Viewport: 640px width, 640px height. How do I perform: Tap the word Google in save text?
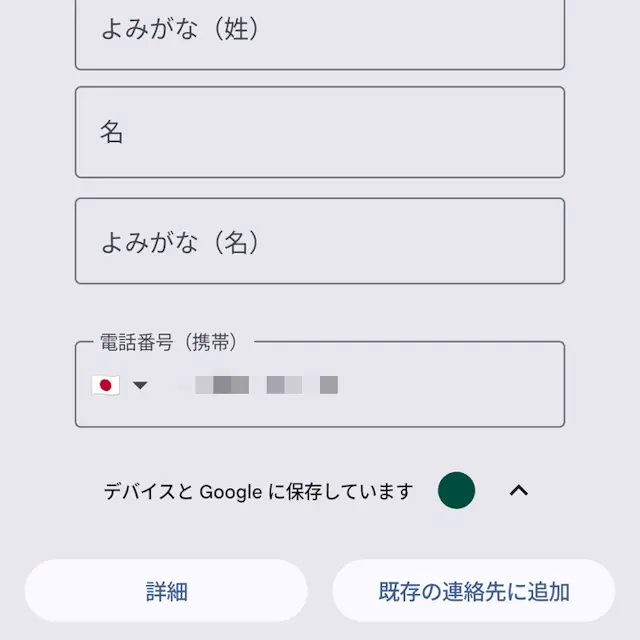231,492
